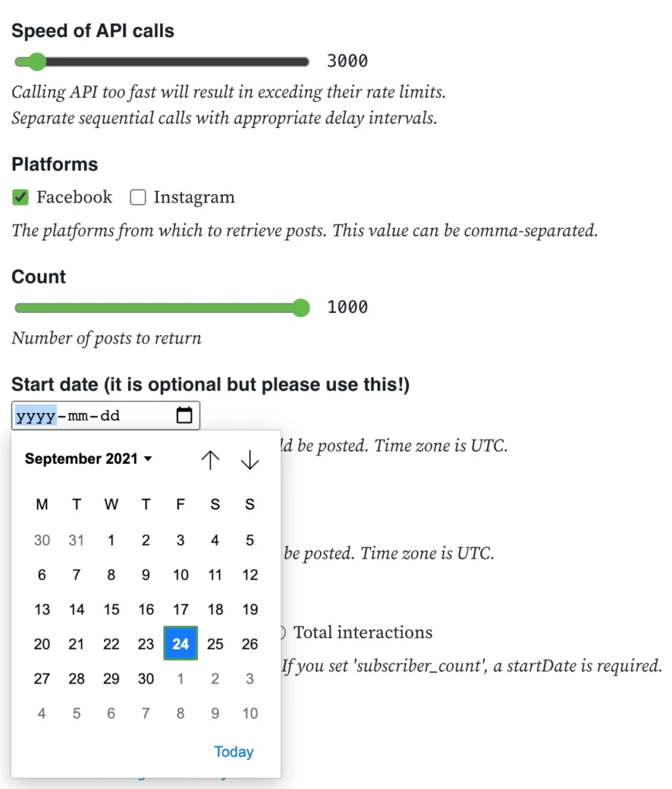
Task: Click the dd part of Start date field
Action: (109, 416)
